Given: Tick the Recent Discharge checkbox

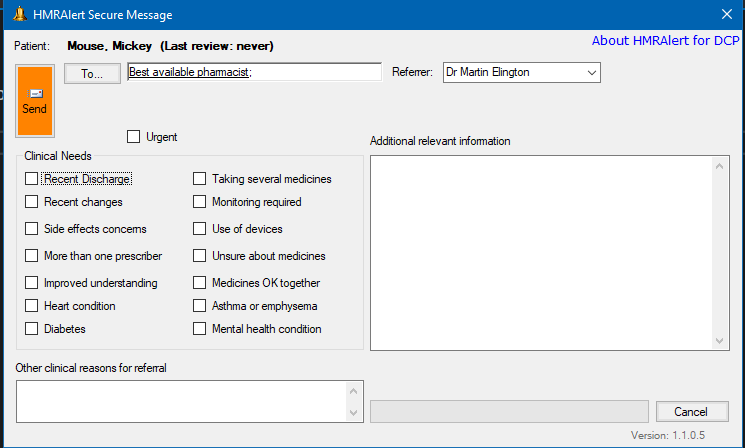Looking at the screenshot, I should 32,179.
